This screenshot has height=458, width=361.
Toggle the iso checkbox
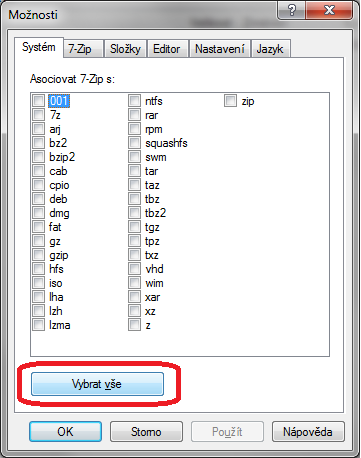click(x=38, y=283)
